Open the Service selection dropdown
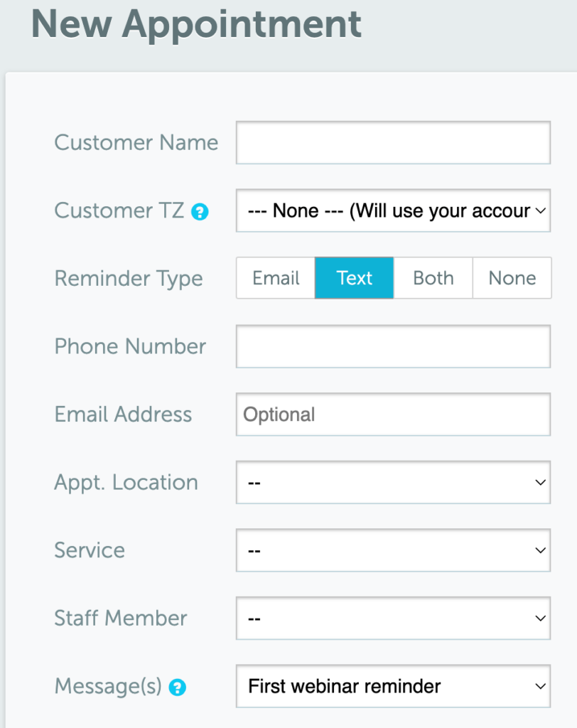The width and height of the screenshot is (577, 728). [x=393, y=550]
